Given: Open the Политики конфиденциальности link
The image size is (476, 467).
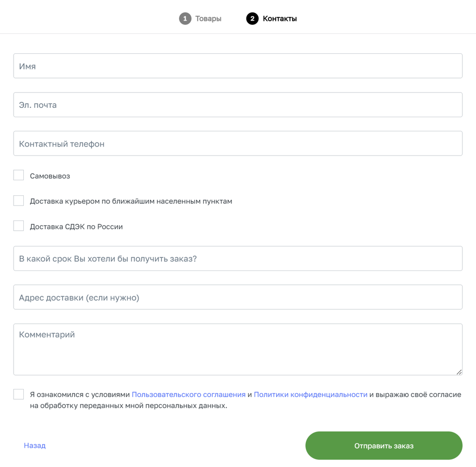Looking at the screenshot, I should (310, 395).
